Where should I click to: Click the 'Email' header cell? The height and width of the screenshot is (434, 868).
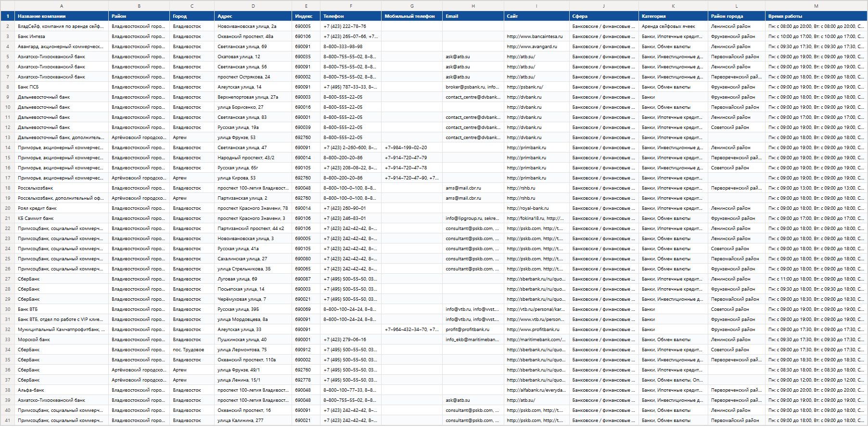473,16
